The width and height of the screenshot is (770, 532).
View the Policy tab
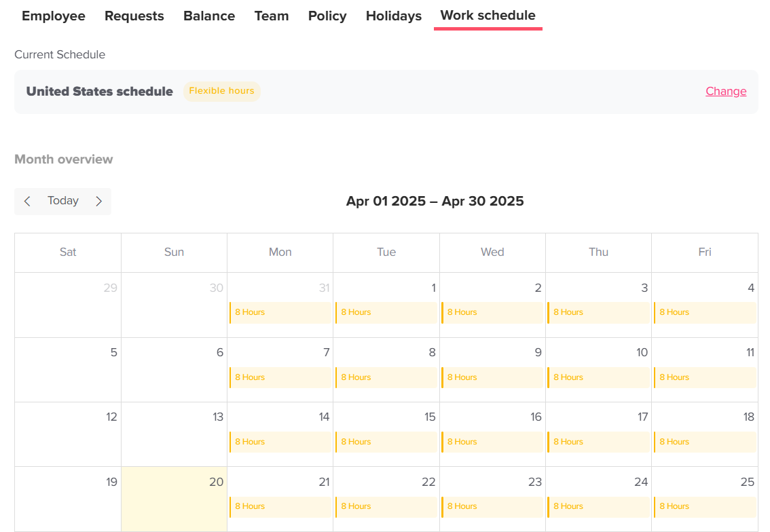327,16
